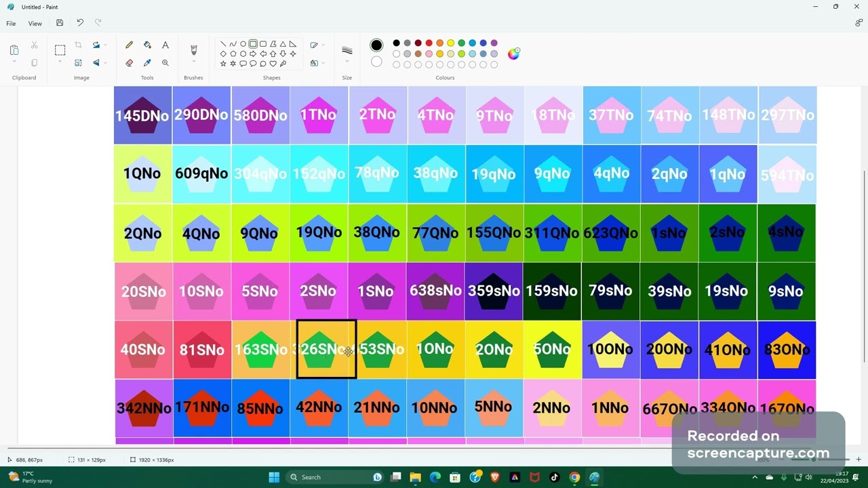Open the File menu
Screen dimensions: 868x488
pyautogui.click(x=11, y=23)
